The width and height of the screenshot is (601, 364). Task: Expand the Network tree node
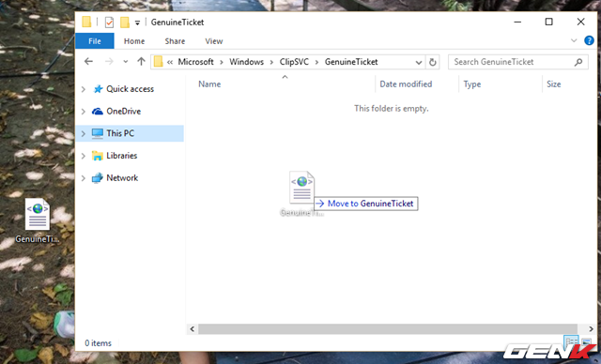tap(84, 178)
